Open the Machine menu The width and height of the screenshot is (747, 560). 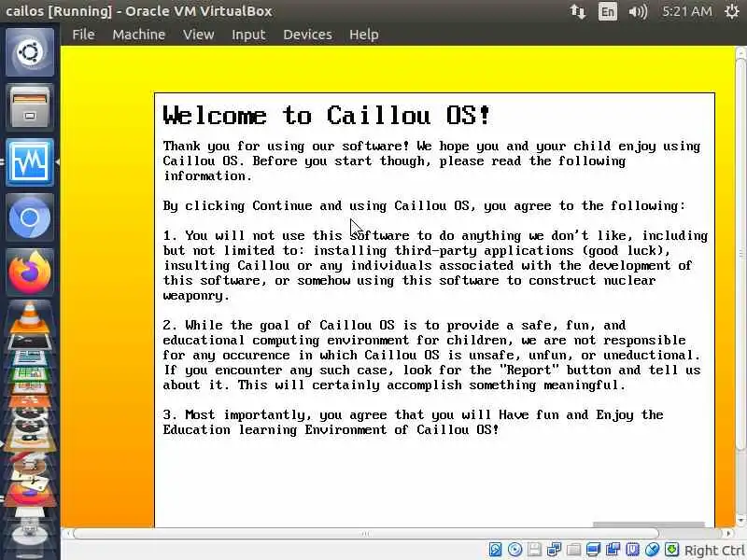138,35
